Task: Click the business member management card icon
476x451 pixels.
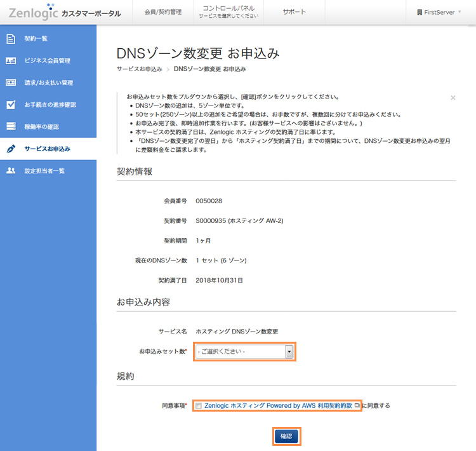Action: (x=11, y=61)
